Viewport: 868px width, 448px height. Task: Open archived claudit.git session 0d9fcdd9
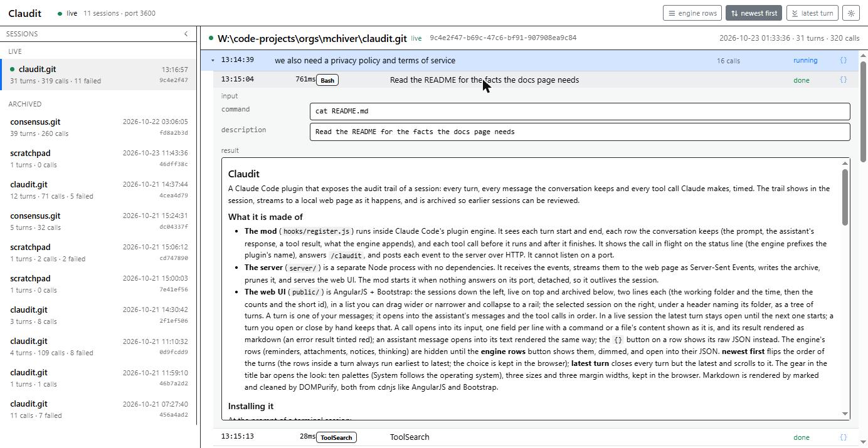click(x=98, y=346)
